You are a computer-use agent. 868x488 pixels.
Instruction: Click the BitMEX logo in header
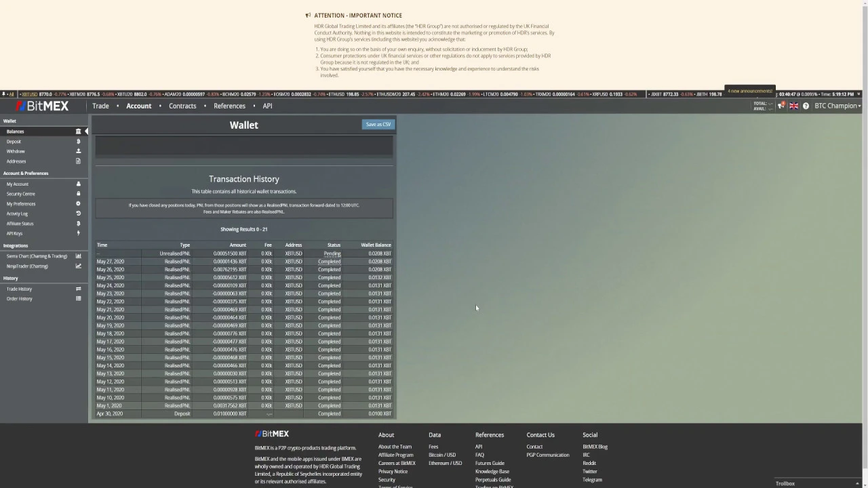click(41, 106)
